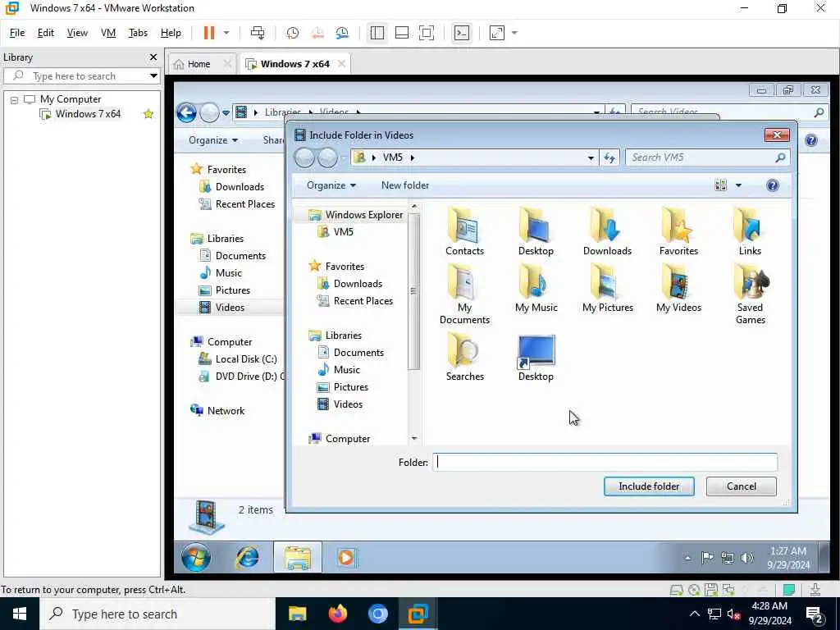
Task: Click the Send Ctrl+Alt+Del toolbar icon
Action: [258, 33]
